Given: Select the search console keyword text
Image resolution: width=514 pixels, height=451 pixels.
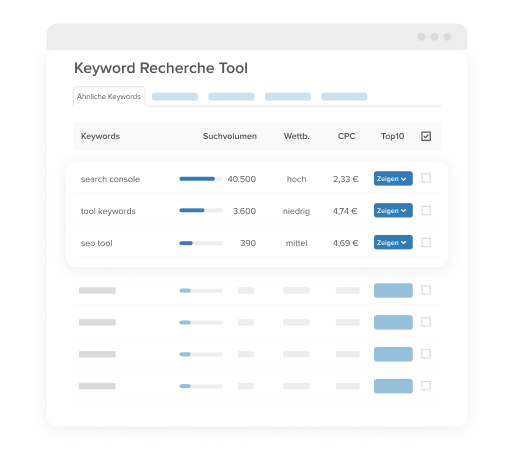Looking at the screenshot, I should (110, 179).
